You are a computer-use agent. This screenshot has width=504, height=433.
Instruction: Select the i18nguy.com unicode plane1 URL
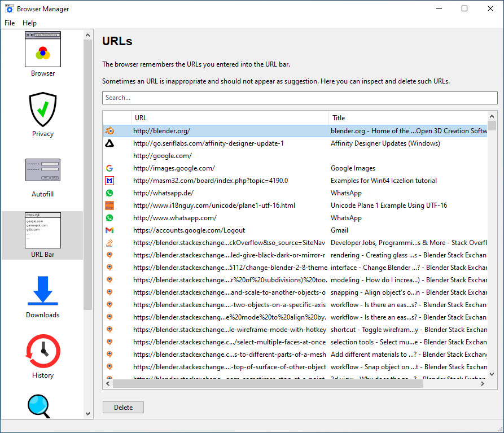click(214, 205)
